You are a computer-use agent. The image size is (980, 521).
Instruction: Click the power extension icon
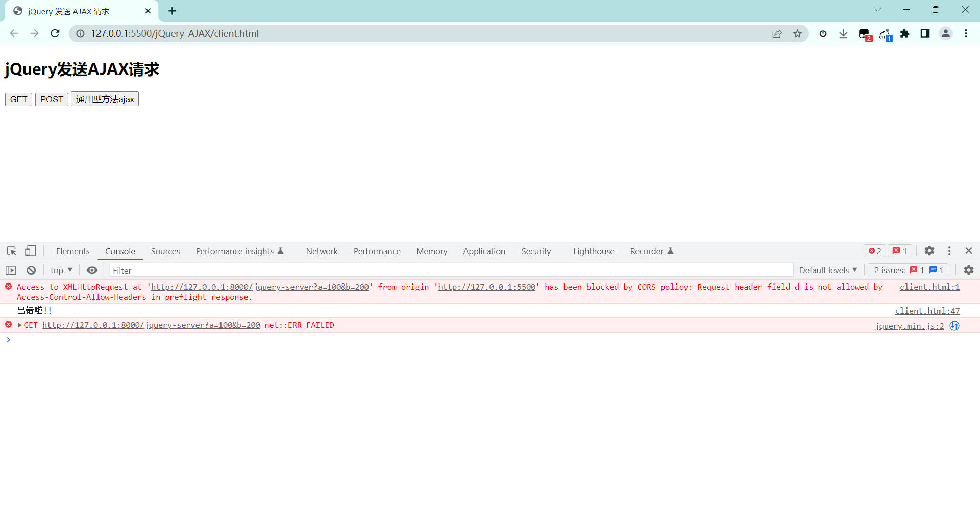[823, 34]
